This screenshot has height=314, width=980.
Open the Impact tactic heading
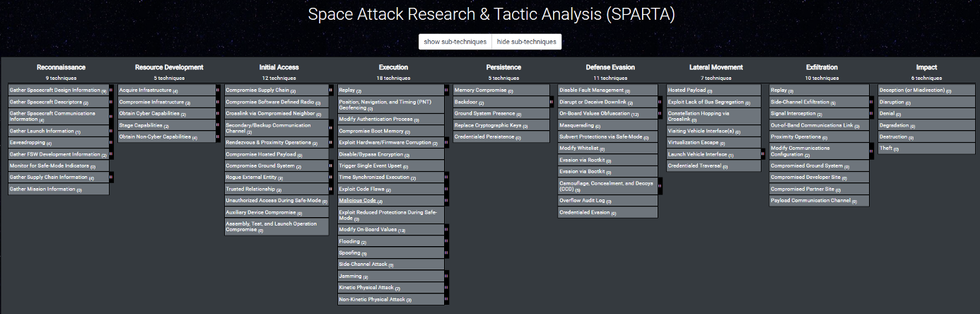(926, 67)
